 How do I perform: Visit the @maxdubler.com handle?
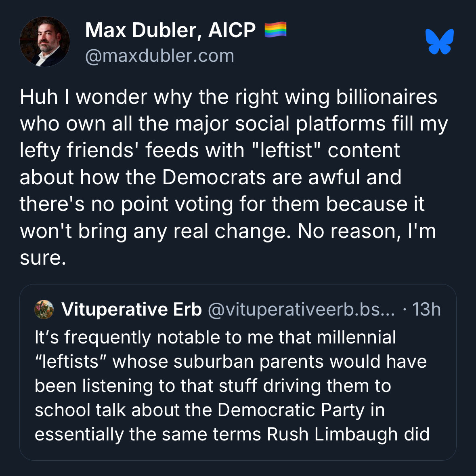pyautogui.click(x=159, y=56)
